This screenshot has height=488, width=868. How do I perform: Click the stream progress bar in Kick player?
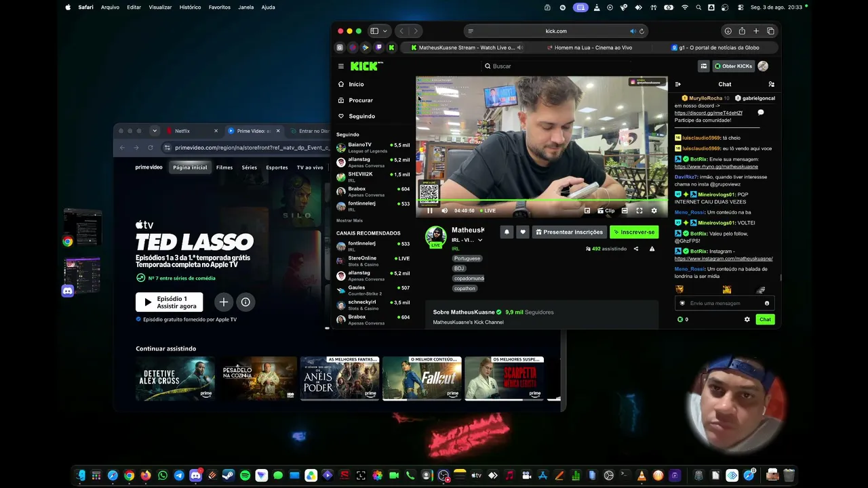[542, 201]
